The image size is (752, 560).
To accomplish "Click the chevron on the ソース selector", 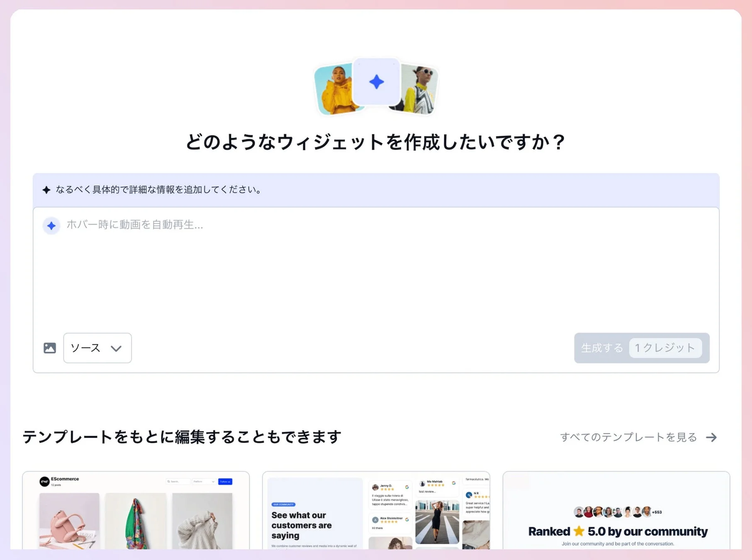I will (x=116, y=348).
